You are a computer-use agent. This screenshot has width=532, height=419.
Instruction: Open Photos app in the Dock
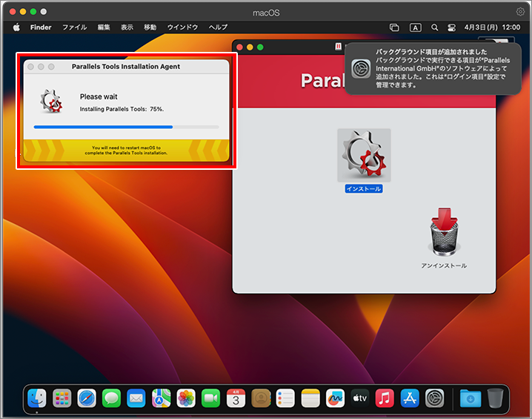coord(186,398)
